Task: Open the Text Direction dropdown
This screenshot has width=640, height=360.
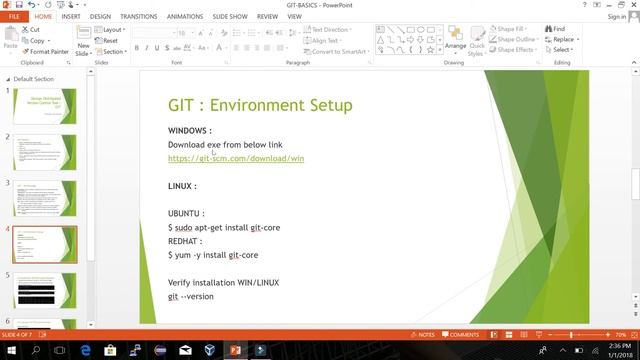Action: click(x=328, y=29)
